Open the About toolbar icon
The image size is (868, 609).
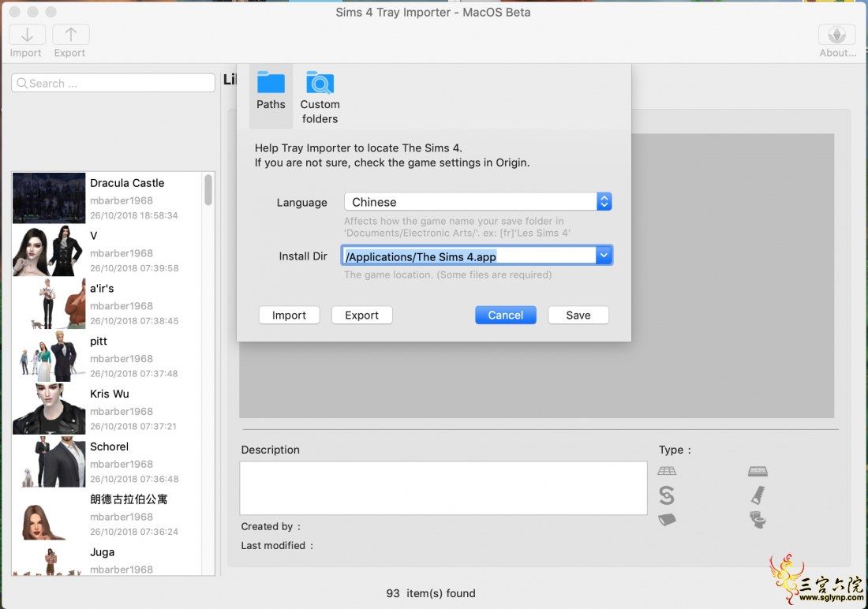pyautogui.click(x=836, y=35)
